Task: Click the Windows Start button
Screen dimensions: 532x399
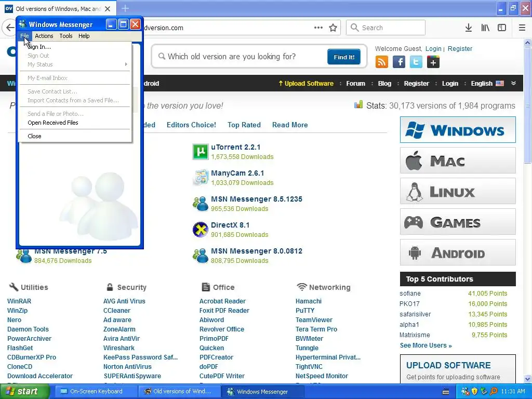Action: coord(24,391)
